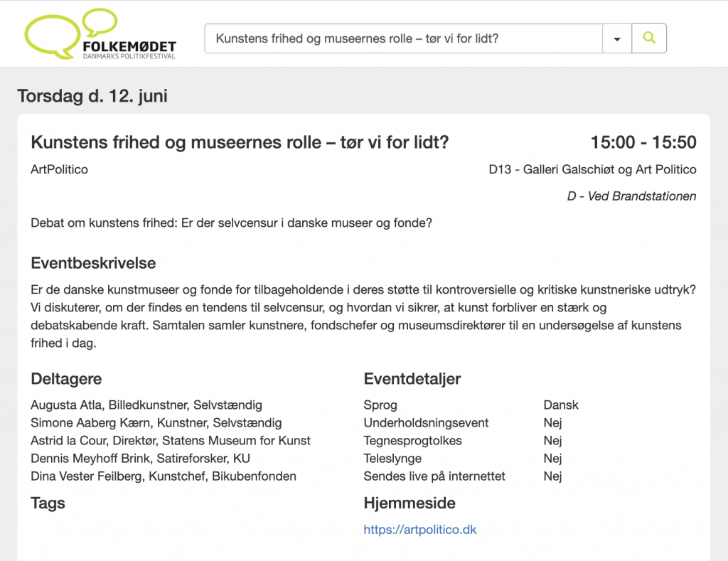Click the magnifying glass search button
Screen dimensions: 728x561
648,38
